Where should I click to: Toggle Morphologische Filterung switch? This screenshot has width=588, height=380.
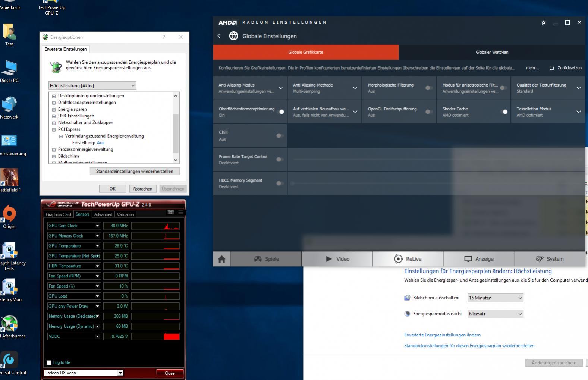coord(429,88)
